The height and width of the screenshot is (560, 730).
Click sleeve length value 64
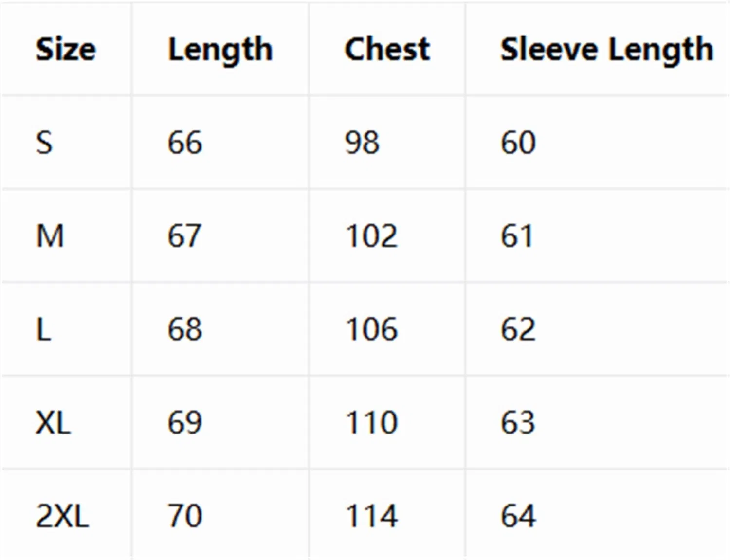(518, 516)
